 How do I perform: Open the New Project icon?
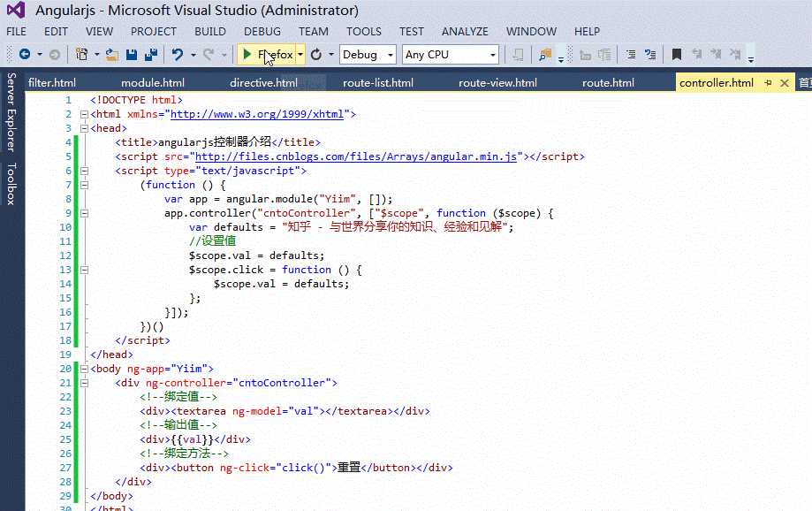coord(82,54)
